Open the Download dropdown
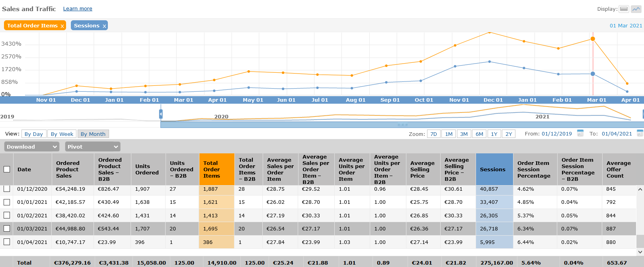Viewport: 644px width, 267px height. click(32, 147)
